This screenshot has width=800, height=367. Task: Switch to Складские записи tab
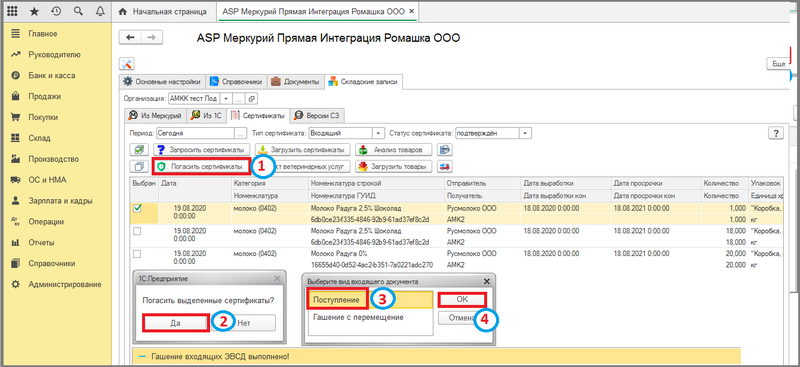click(364, 81)
